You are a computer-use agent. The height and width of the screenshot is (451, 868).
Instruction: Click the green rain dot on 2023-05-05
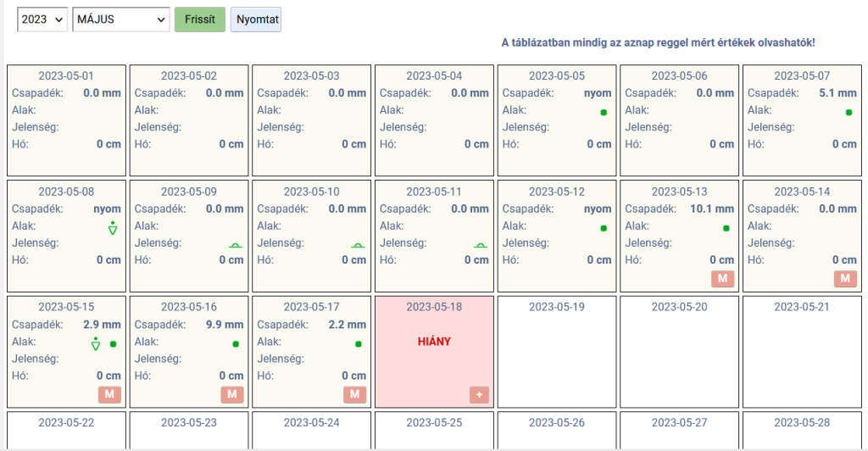tap(604, 112)
